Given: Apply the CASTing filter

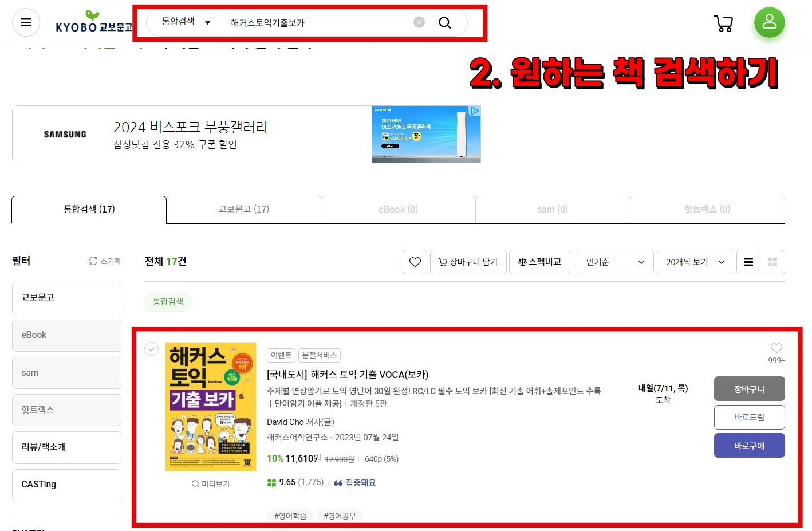Looking at the screenshot, I should [x=66, y=485].
